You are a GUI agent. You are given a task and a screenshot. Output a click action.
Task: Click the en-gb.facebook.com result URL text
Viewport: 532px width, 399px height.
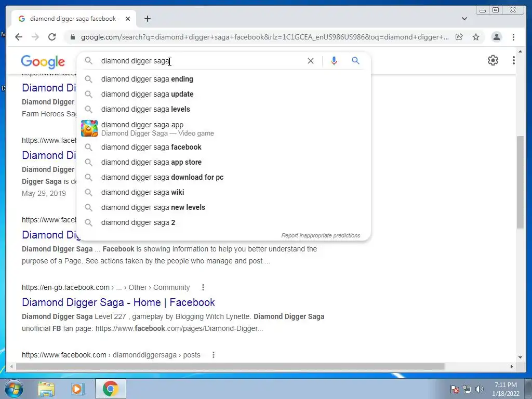click(105, 287)
